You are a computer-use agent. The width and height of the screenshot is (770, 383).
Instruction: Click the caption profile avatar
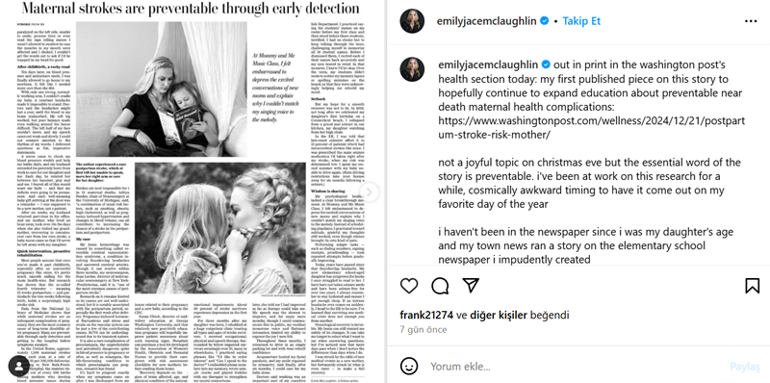click(x=412, y=69)
